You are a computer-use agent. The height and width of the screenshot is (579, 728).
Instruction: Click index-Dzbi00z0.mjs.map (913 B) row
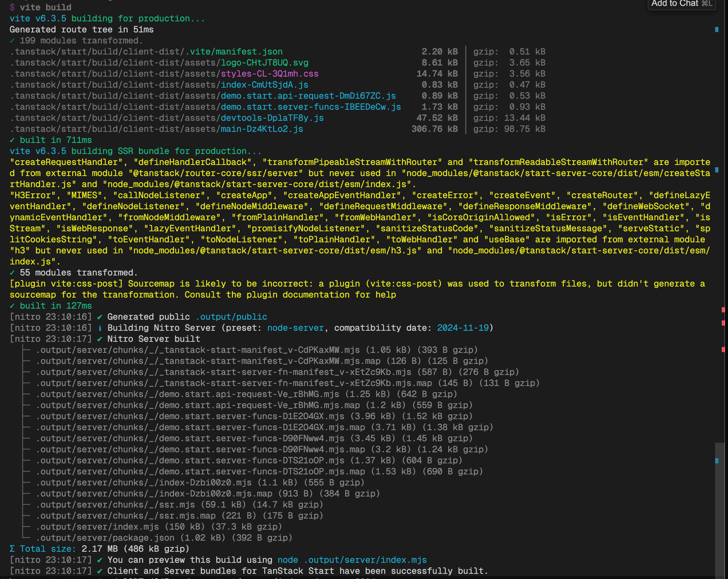click(208, 494)
